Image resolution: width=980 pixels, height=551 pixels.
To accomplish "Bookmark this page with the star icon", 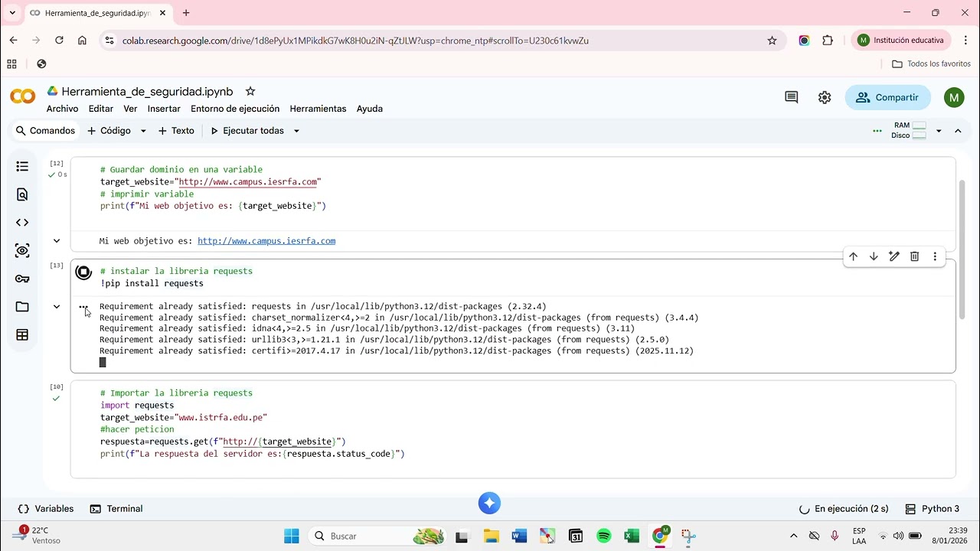I will (772, 41).
